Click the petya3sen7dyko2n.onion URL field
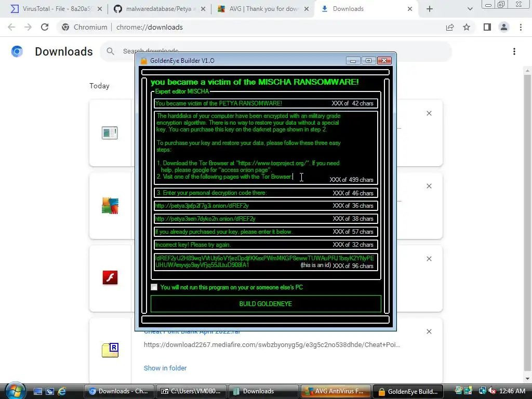 point(265,219)
